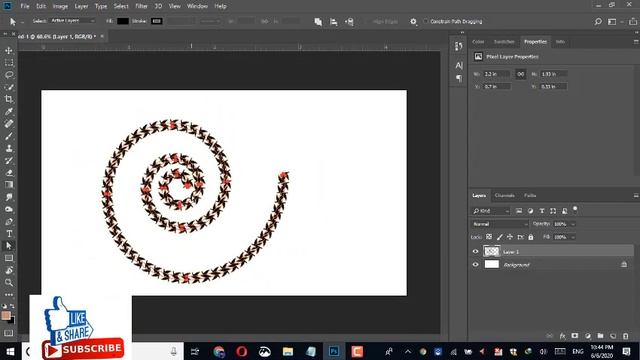Select the Rectangle shape tool
This screenshot has width=640, height=360.
9,258
